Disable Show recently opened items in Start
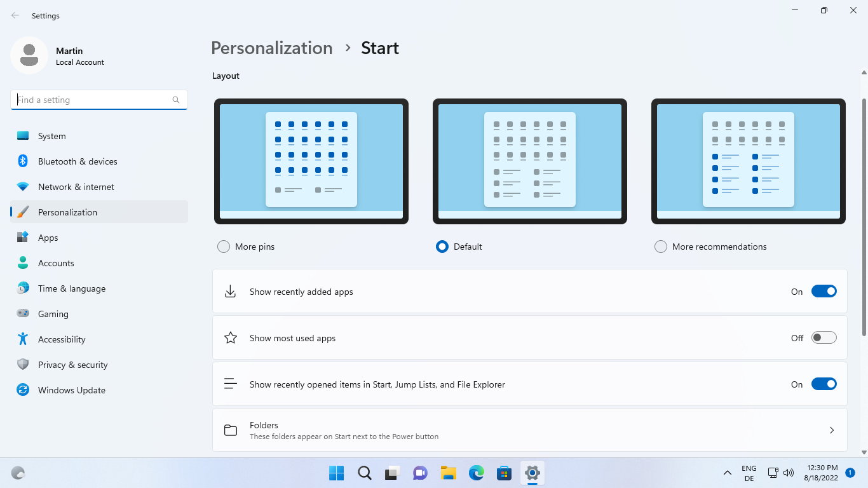 pyautogui.click(x=824, y=384)
